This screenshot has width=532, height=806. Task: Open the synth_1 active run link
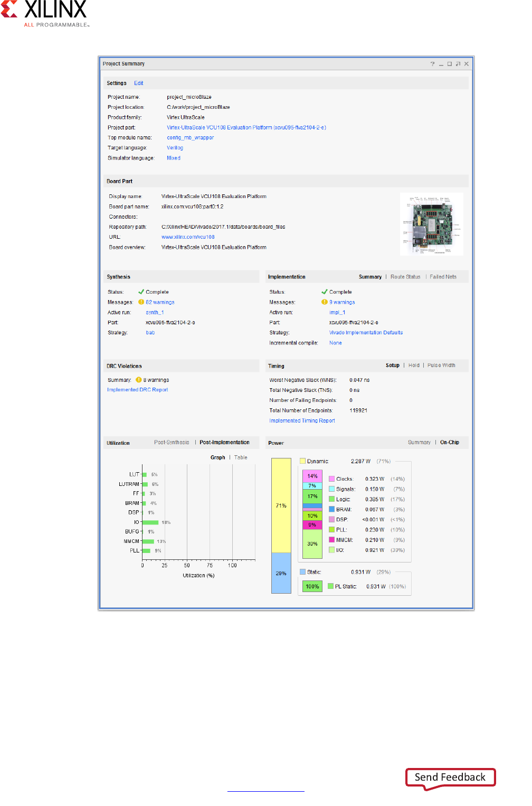pos(155,313)
